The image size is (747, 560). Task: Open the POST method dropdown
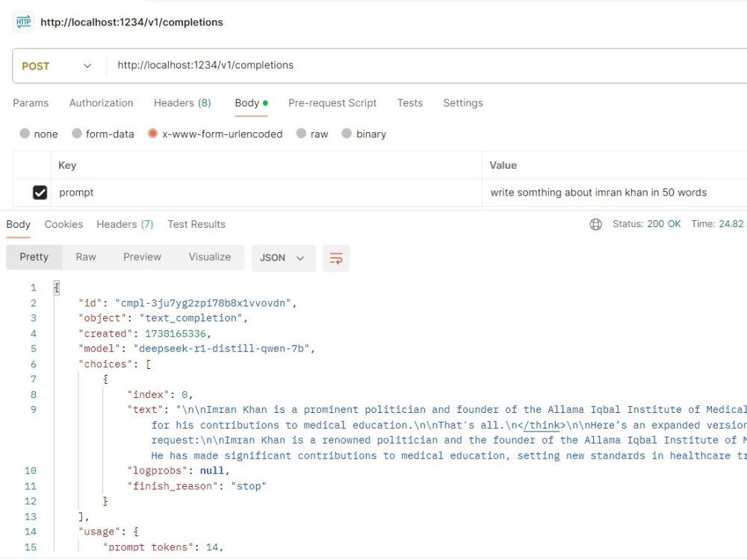point(57,66)
